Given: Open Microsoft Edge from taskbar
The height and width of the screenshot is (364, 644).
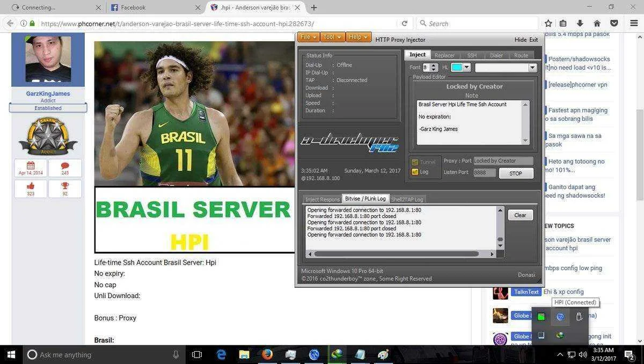Looking at the screenshot, I should (221, 354).
